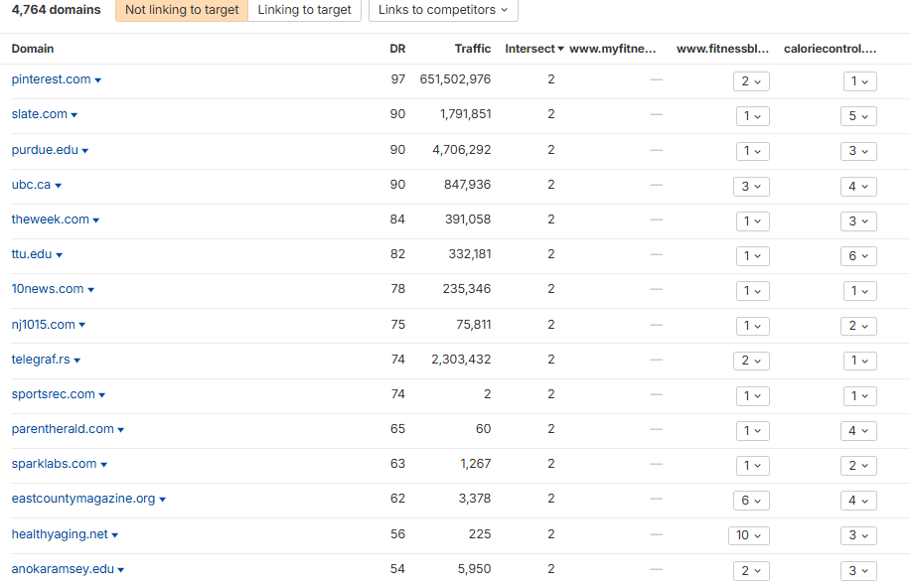Click the caret arrow beside 10news.com
This screenshot has height=588, width=910.
[91, 290]
